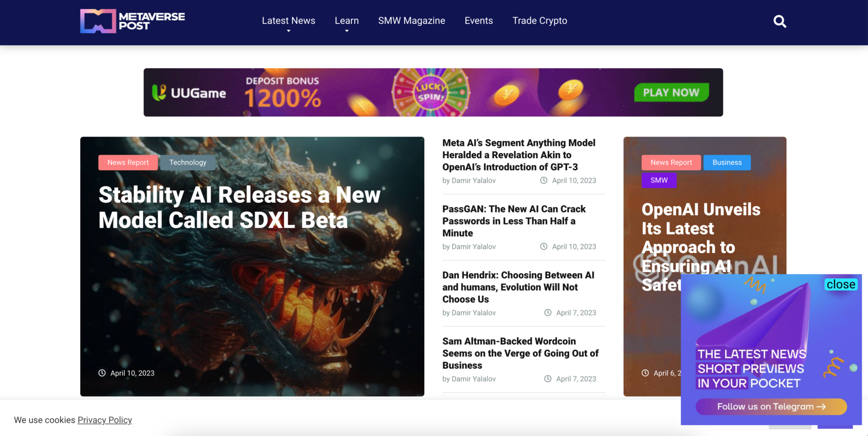Image resolution: width=868 pixels, height=436 pixels.
Task: Open the SMW Magazine menu item
Action: click(411, 21)
